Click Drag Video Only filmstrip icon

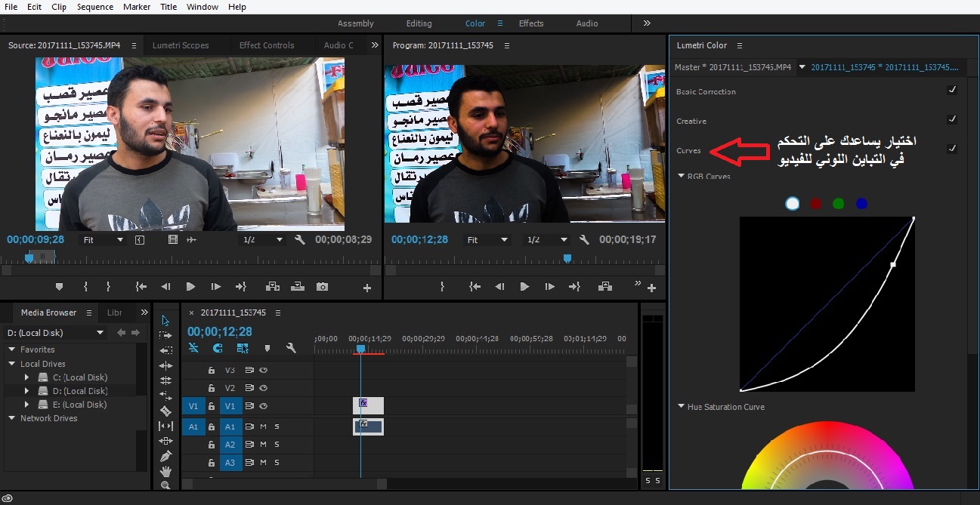click(x=173, y=239)
